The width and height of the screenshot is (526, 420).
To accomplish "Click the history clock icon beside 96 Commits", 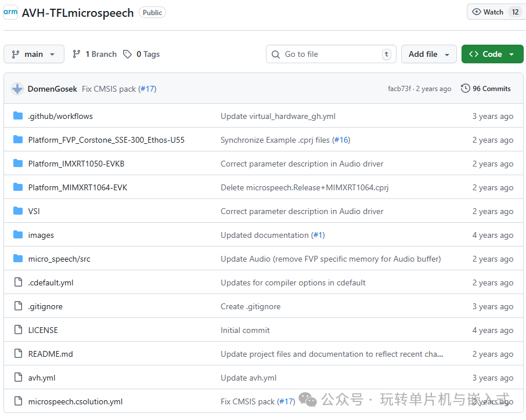I will [465, 89].
